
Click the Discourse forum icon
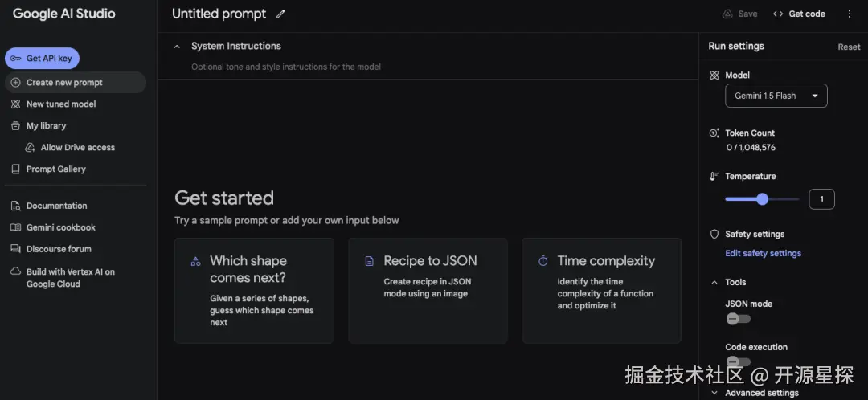[x=16, y=250]
